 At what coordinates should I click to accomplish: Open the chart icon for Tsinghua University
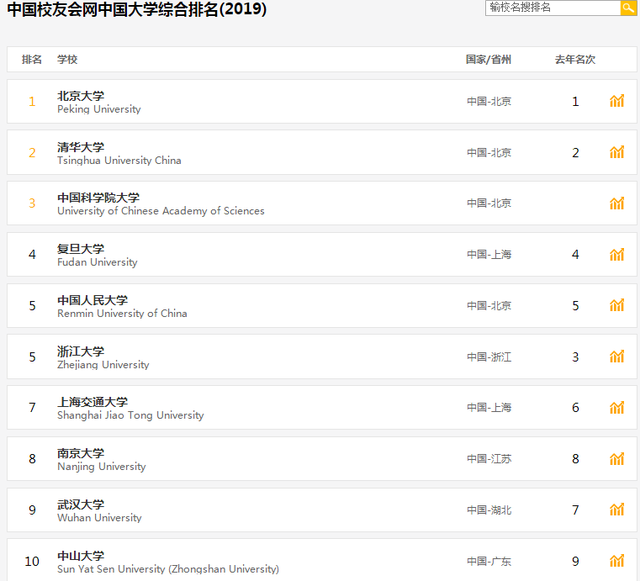click(x=617, y=152)
